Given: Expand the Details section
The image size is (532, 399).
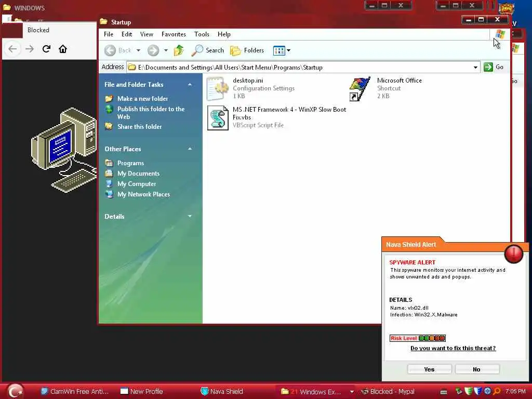Looking at the screenshot, I should [190, 216].
